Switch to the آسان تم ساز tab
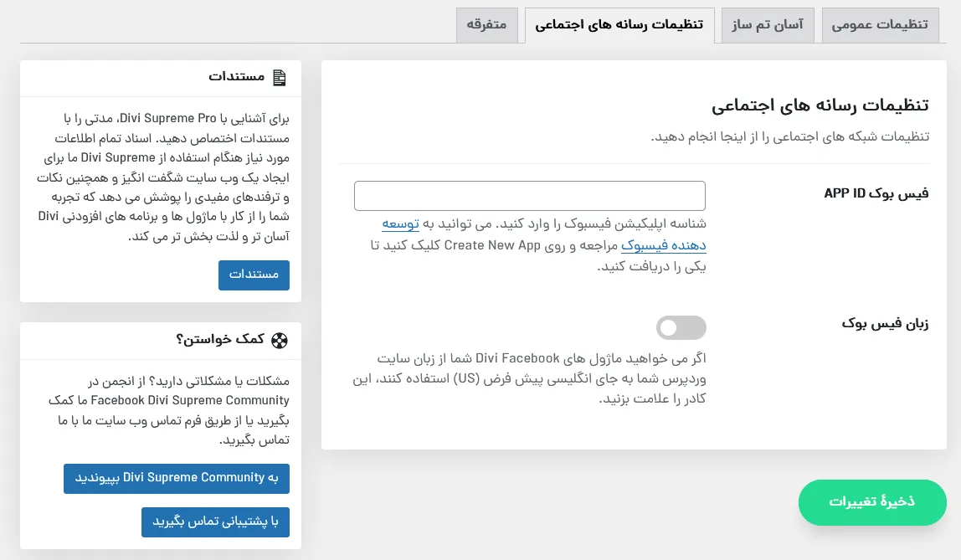The image size is (961, 560). 768,25
